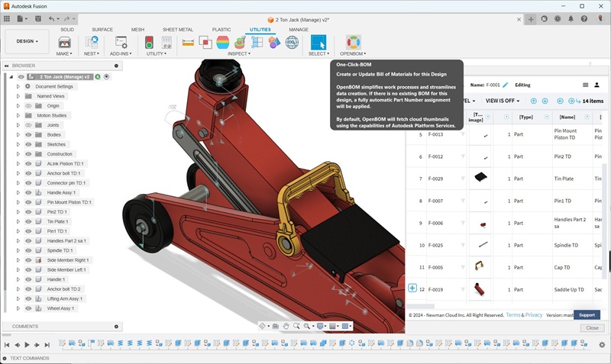The height and width of the screenshot is (364, 611).
Task: Hide the Handle Assy:1 component
Action: click(x=28, y=193)
